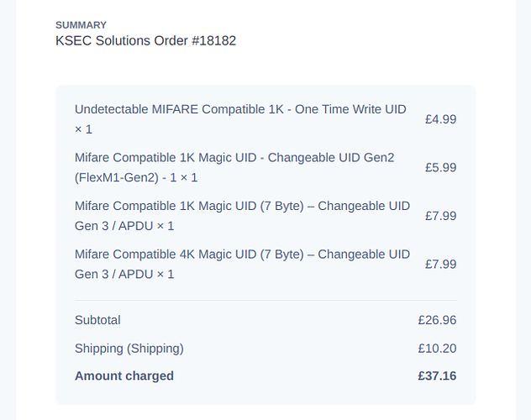Viewport: 531px width, 420px height.
Task: Click the 4K Gen 3 item's £7.99 price
Action: click(440, 264)
